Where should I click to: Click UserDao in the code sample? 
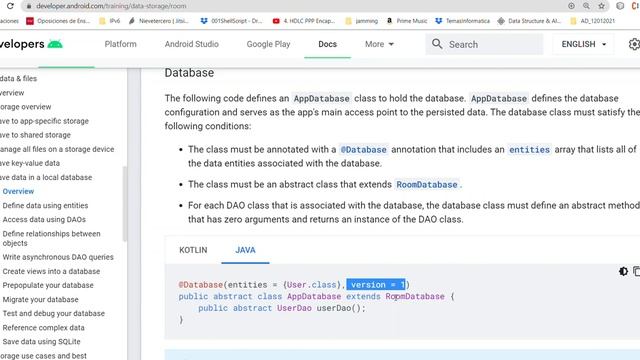tap(294, 308)
